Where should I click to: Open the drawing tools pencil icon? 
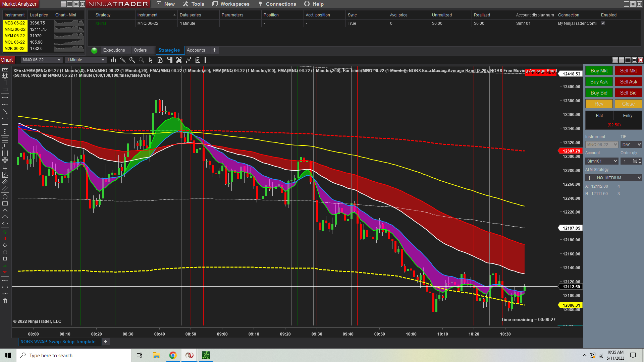pos(123,60)
